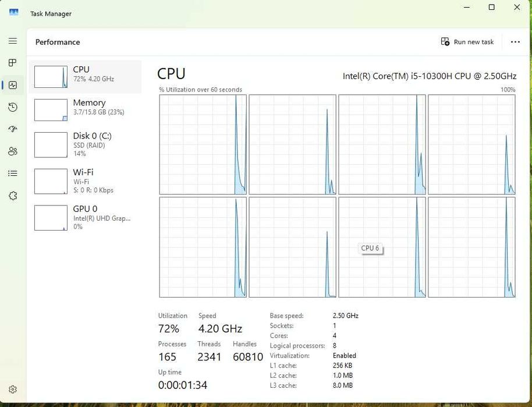Image resolution: width=532 pixels, height=407 pixels.
Task: Click the Task Manager app icon
Action: coord(13,13)
